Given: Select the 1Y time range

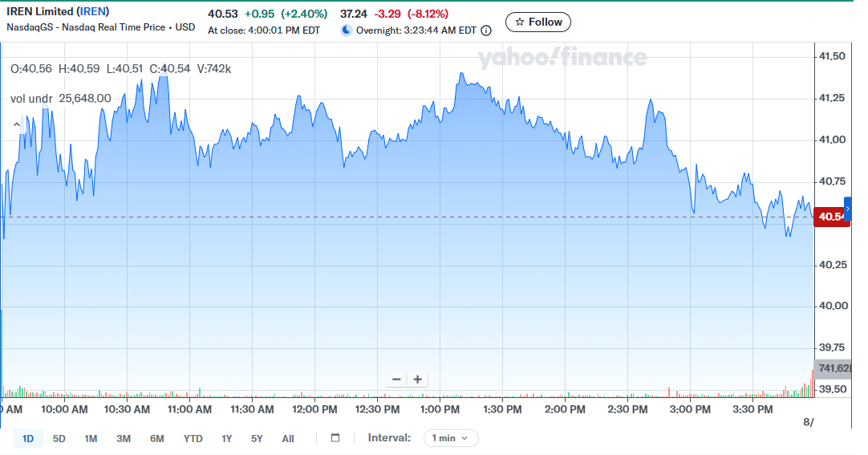Looking at the screenshot, I should [x=227, y=438].
